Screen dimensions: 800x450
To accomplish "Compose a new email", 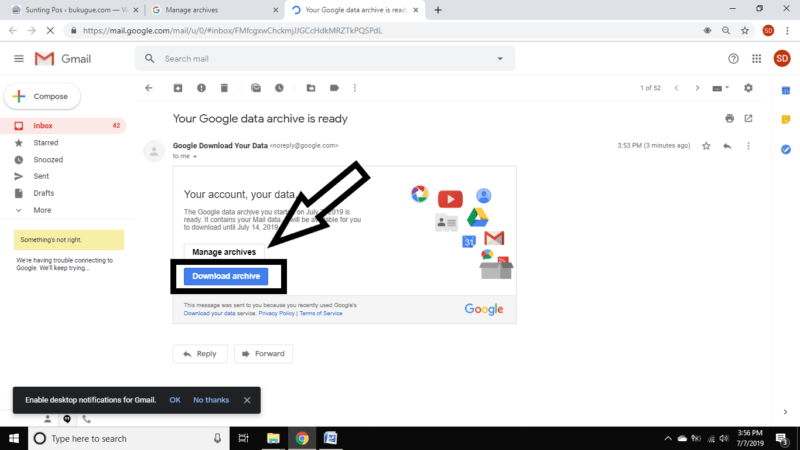I will tap(42, 96).
